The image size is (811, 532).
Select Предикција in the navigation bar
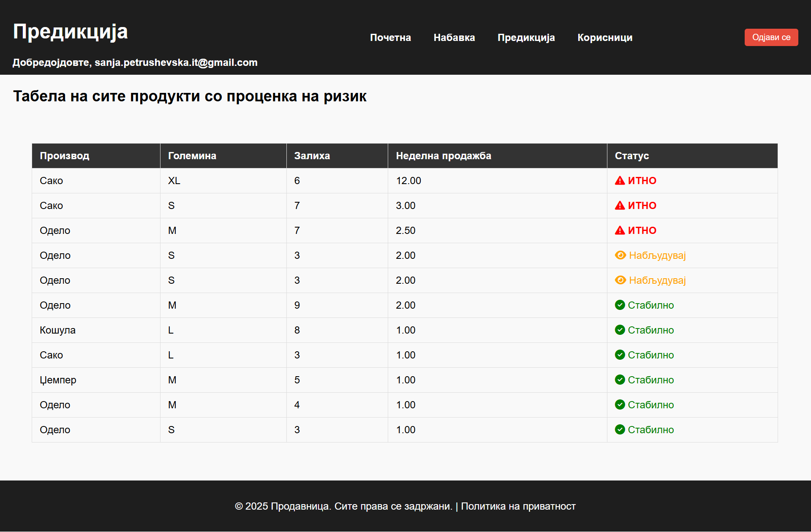526,38
